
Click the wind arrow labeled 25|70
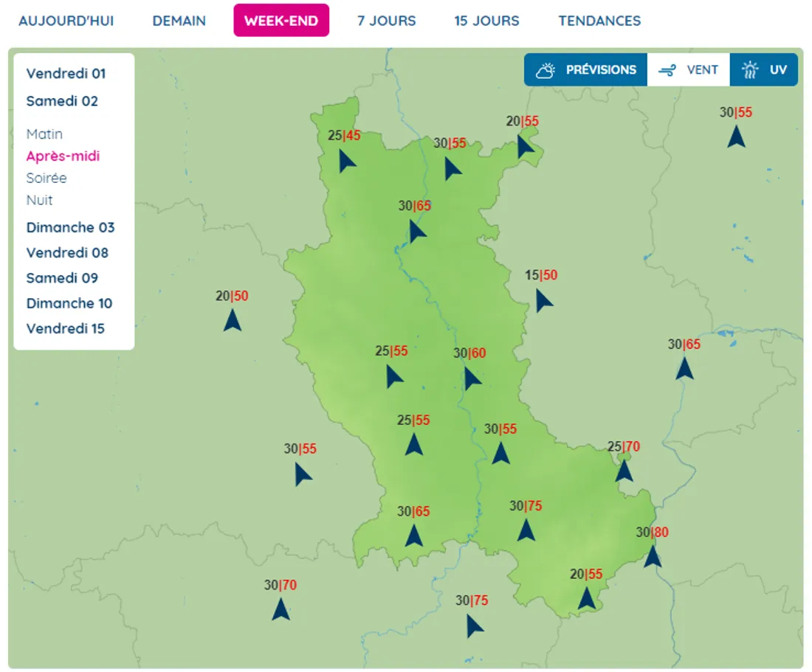click(625, 470)
